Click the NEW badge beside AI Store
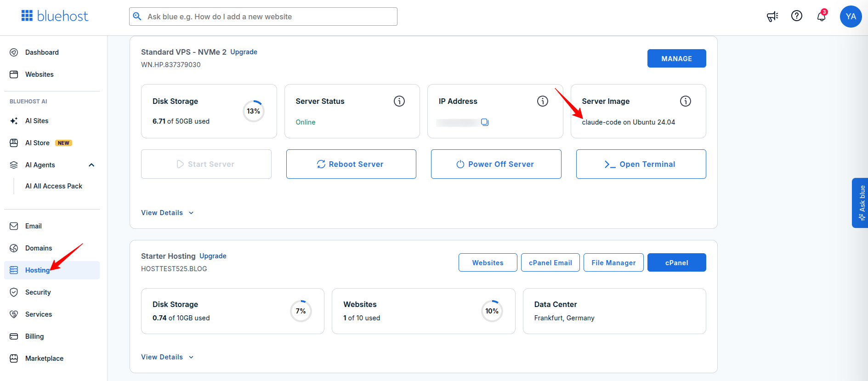This screenshot has width=868, height=381. tap(63, 143)
